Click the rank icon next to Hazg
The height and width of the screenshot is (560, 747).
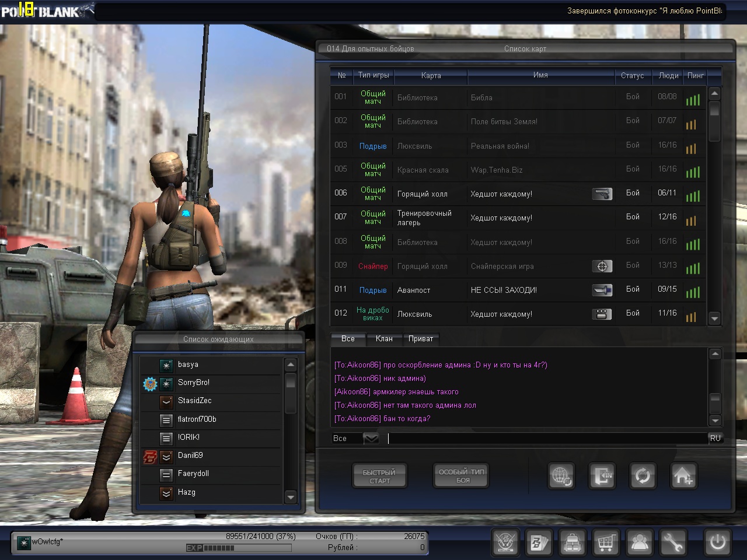click(x=166, y=493)
